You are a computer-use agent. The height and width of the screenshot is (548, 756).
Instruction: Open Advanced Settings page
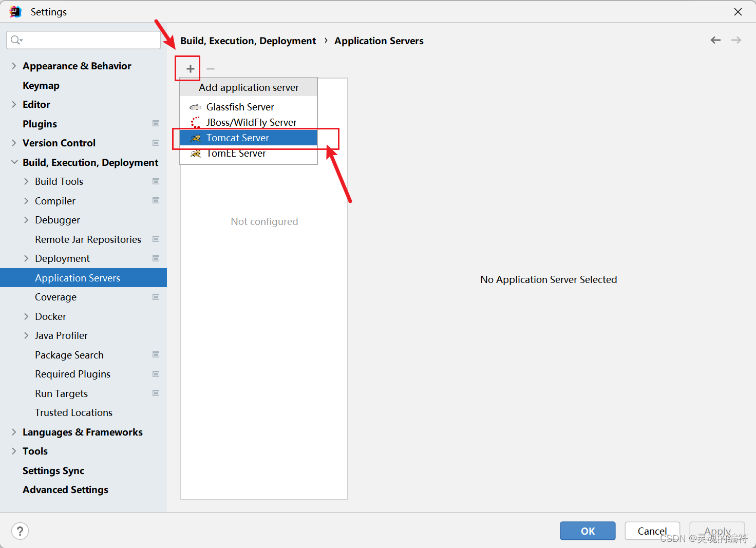[x=65, y=489]
